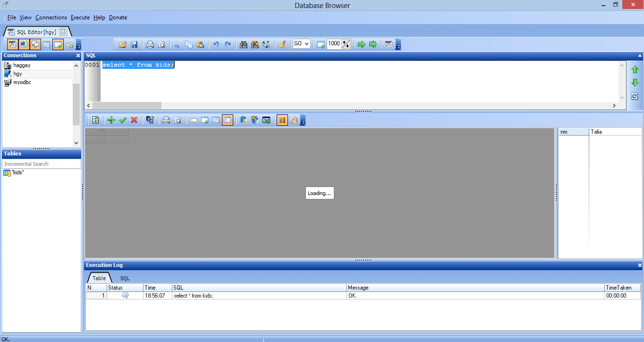Copy the selected SQL text

point(189,44)
